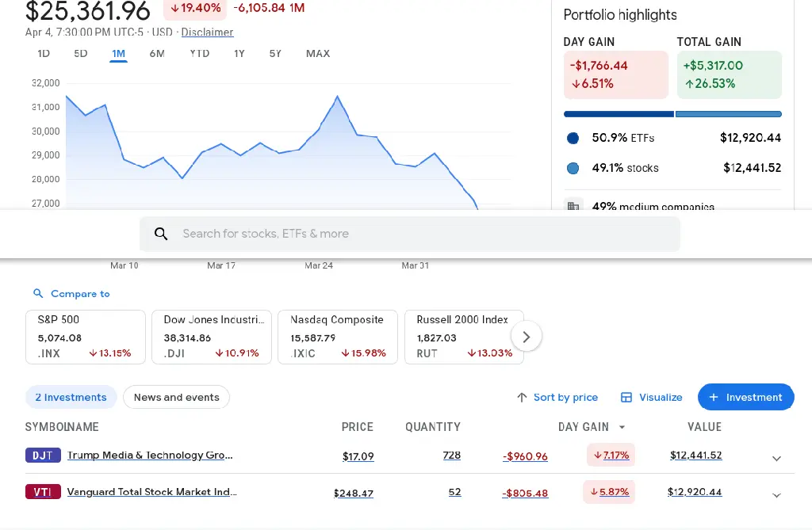Click the 49.1% stocks label
The image size is (812, 530).
(x=625, y=168)
